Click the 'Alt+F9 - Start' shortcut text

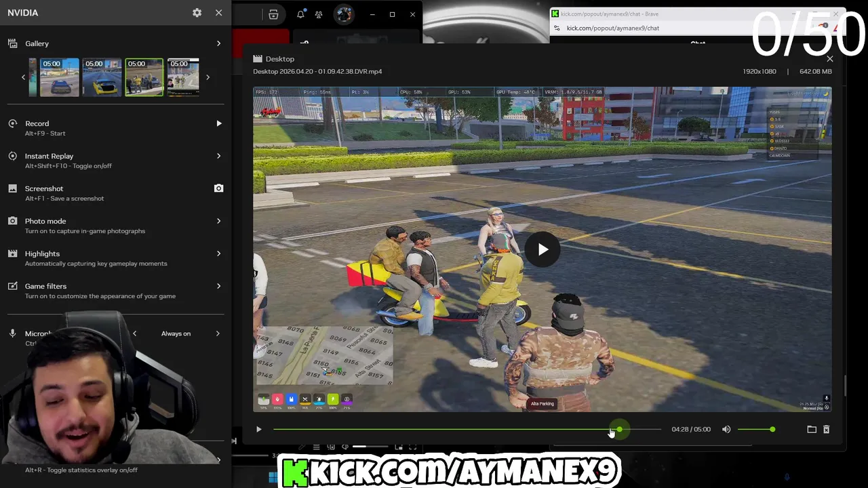tap(45, 134)
